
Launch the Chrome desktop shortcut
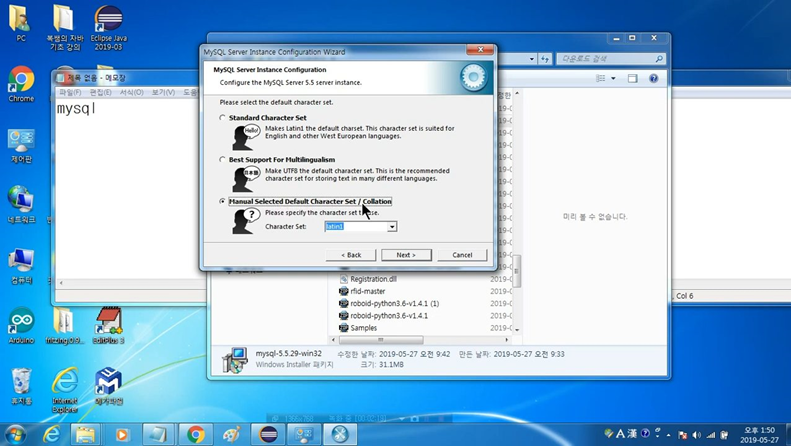click(x=21, y=84)
